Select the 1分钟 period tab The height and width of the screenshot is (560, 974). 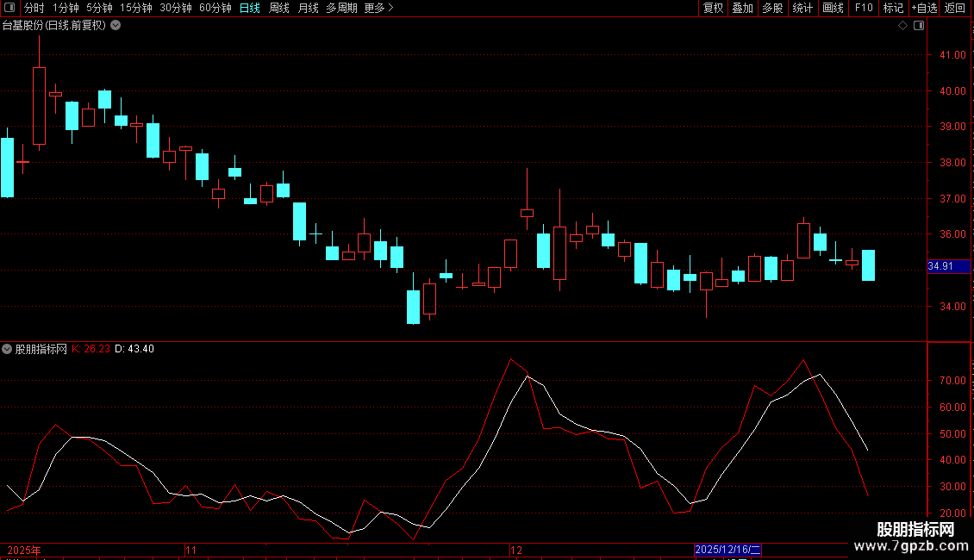(66, 8)
